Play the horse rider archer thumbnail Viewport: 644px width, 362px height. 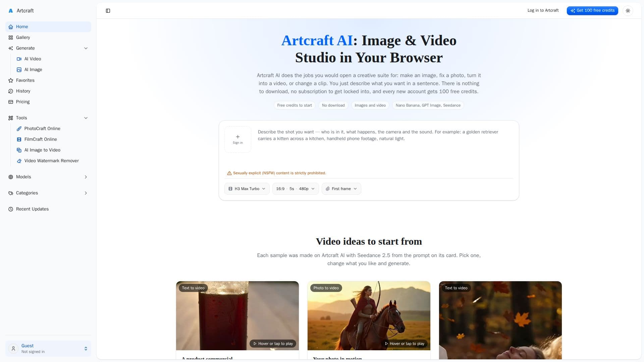369,316
